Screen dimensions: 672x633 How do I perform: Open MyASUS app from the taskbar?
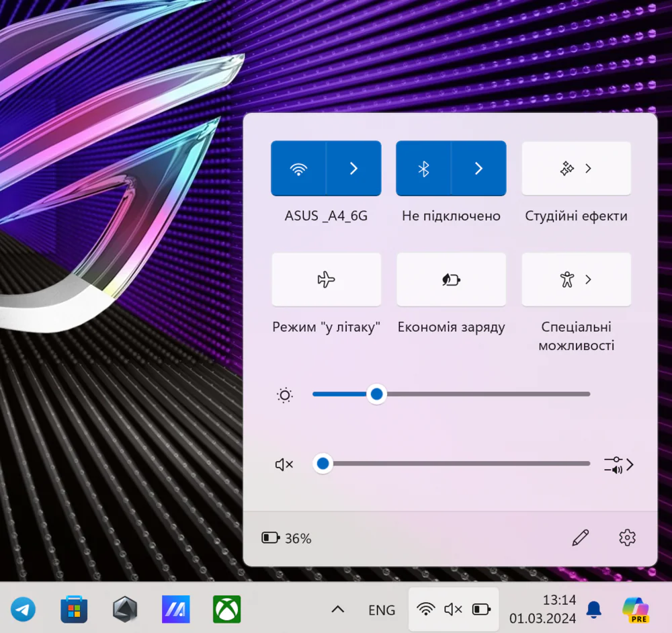(x=175, y=609)
